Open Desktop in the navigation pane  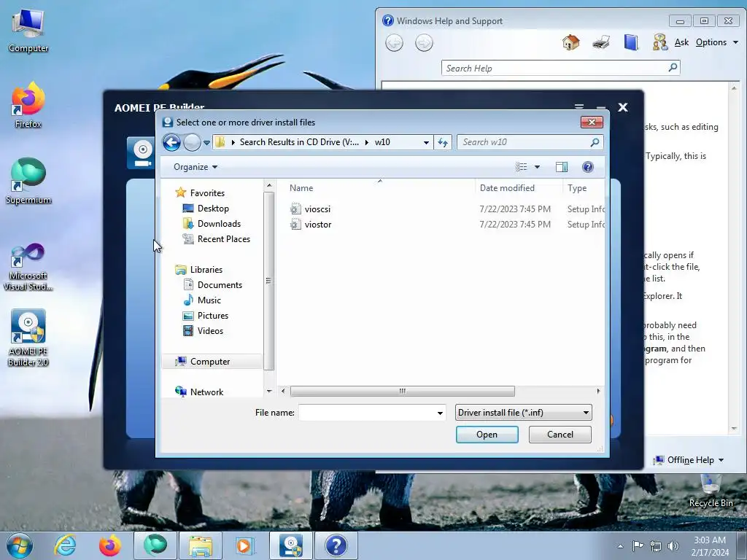tap(213, 209)
